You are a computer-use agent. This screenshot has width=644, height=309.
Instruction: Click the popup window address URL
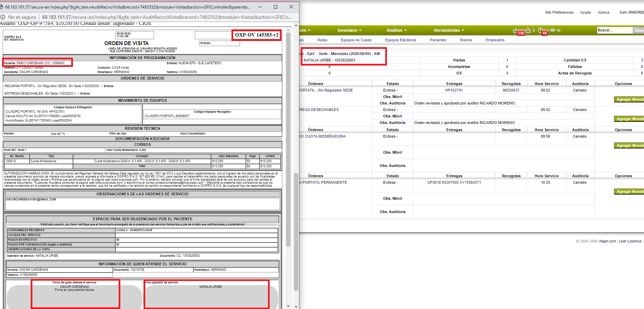167,17
